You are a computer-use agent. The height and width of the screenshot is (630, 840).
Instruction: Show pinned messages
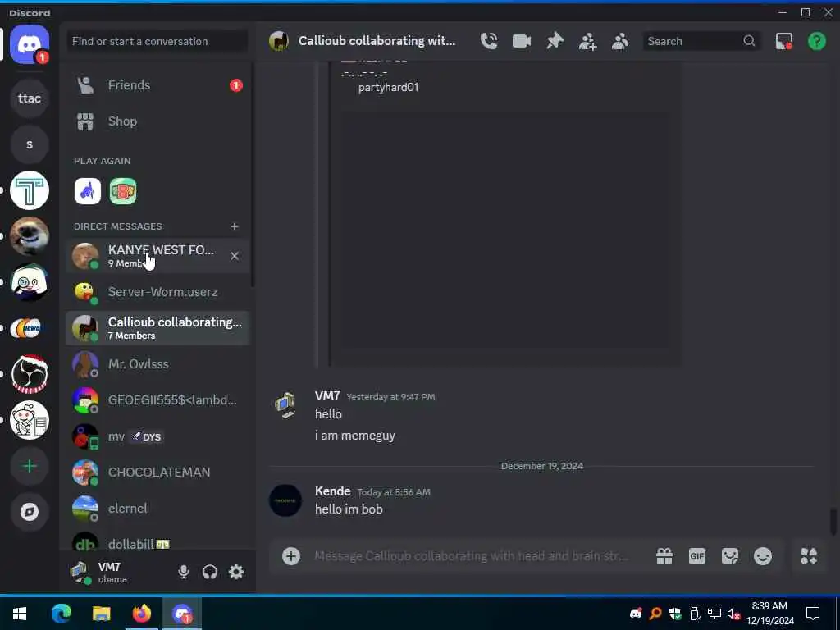click(x=555, y=41)
